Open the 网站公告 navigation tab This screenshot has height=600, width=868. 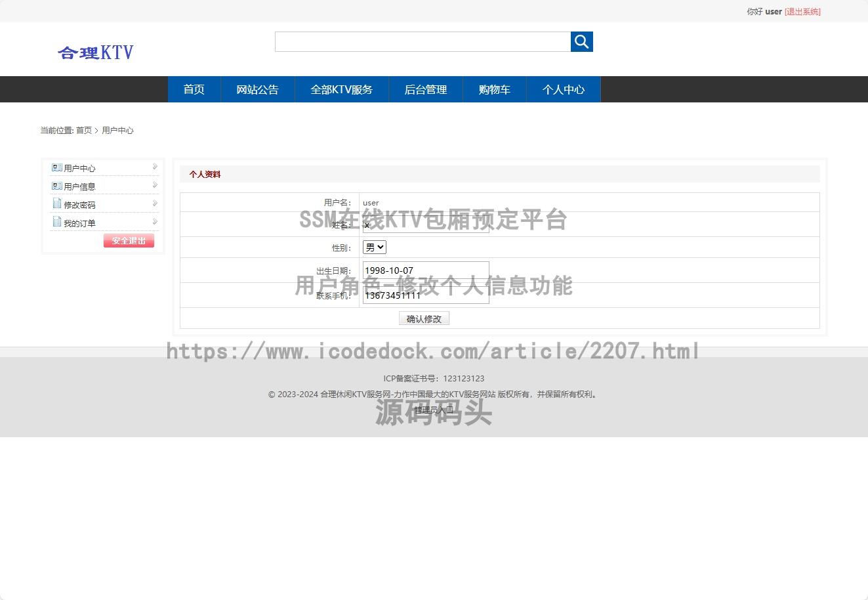pyautogui.click(x=258, y=89)
